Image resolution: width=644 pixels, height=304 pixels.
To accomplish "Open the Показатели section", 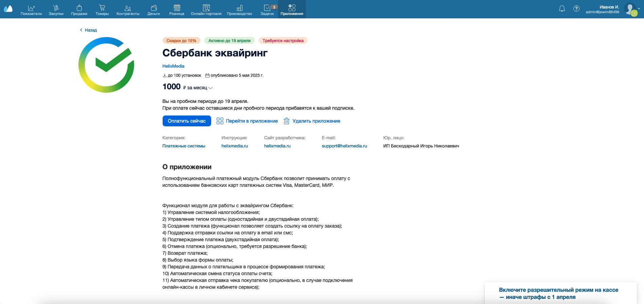I will tap(31, 10).
